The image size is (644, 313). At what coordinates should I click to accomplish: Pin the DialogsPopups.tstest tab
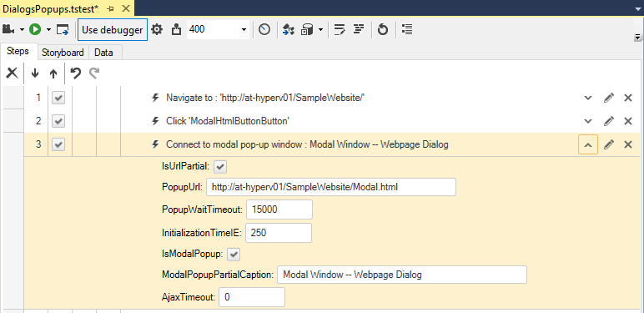coord(111,8)
